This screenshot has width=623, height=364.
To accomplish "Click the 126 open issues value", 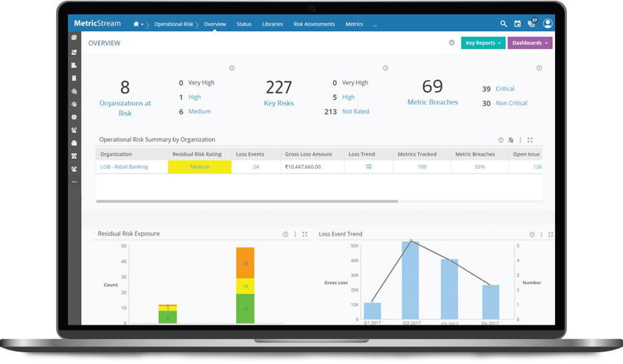I will (538, 167).
